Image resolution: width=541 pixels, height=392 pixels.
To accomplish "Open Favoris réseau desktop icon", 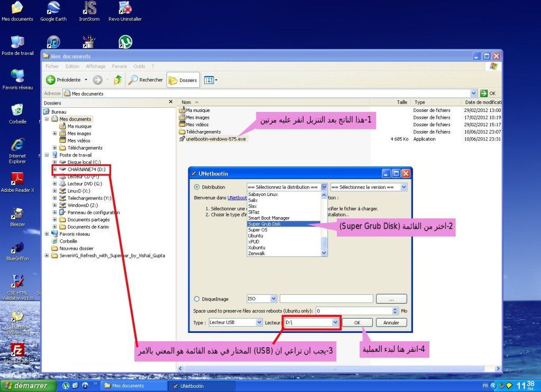I will coord(17,79).
